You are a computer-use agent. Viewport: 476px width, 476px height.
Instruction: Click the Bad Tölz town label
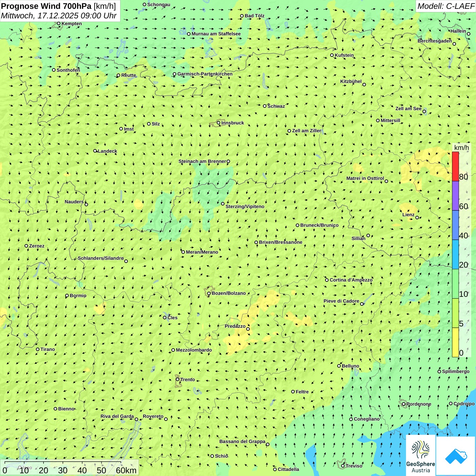[x=255, y=16]
